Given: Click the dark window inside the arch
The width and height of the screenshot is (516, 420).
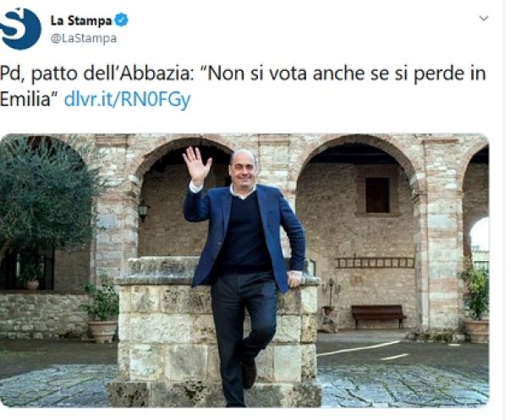Looking at the screenshot, I should [x=377, y=195].
